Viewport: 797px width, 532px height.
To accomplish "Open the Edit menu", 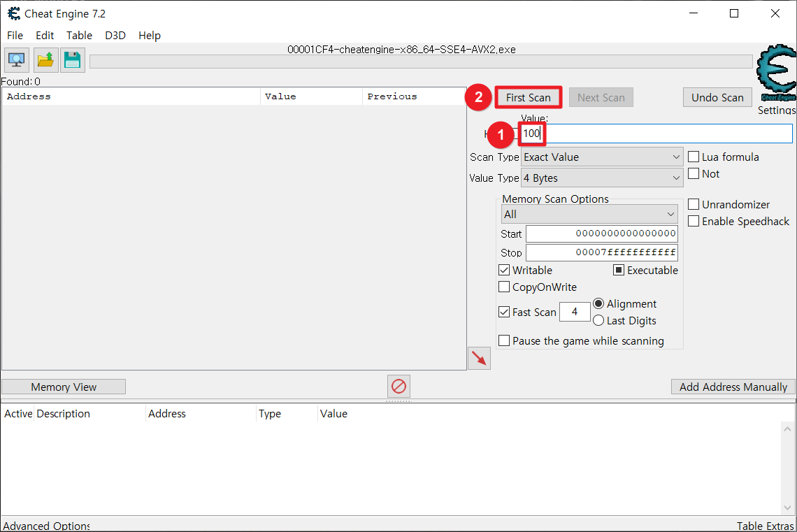I will click(45, 36).
